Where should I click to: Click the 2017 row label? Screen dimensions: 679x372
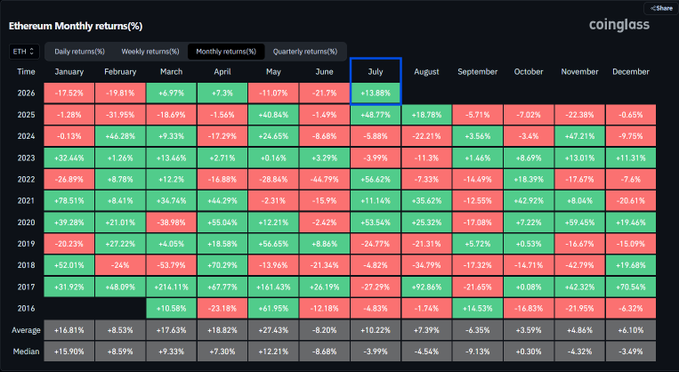tap(26, 287)
